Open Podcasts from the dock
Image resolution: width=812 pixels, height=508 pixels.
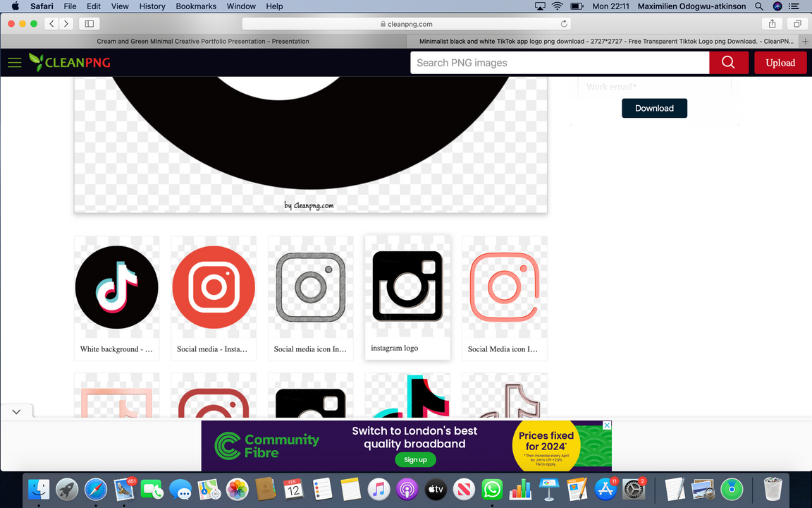(x=407, y=489)
